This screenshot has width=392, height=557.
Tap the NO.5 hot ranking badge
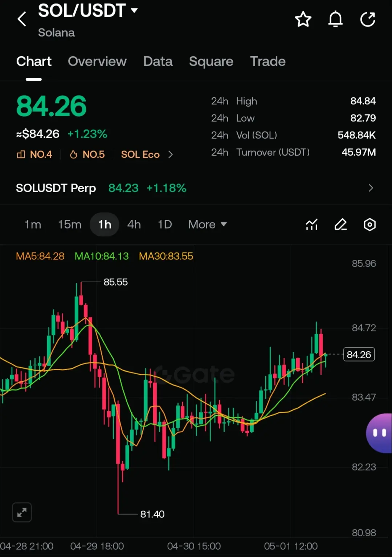(87, 154)
